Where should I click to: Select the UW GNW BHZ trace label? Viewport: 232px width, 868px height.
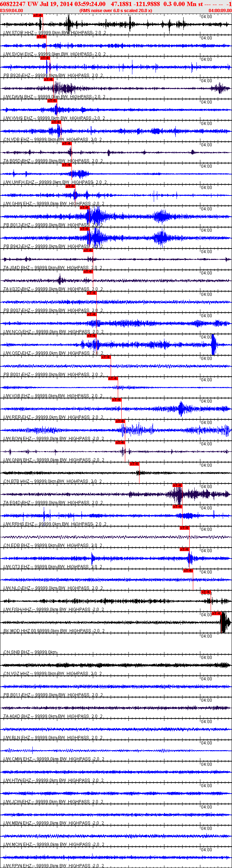pyautogui.click(x=54, y=460)
